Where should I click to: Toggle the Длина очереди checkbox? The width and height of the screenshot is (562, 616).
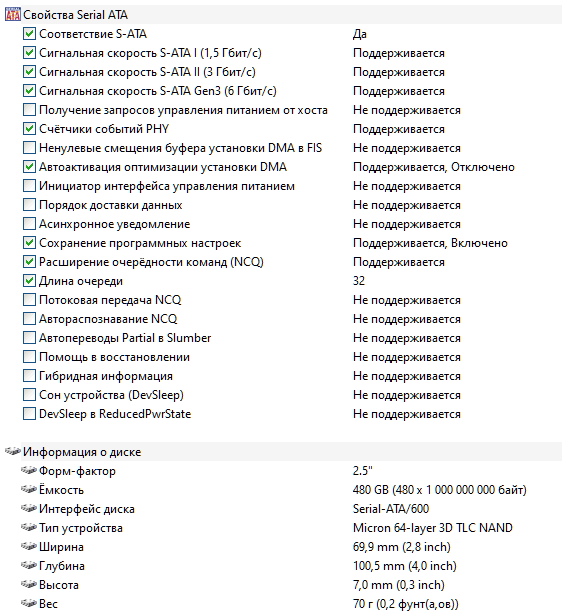[x=29, y=280]
